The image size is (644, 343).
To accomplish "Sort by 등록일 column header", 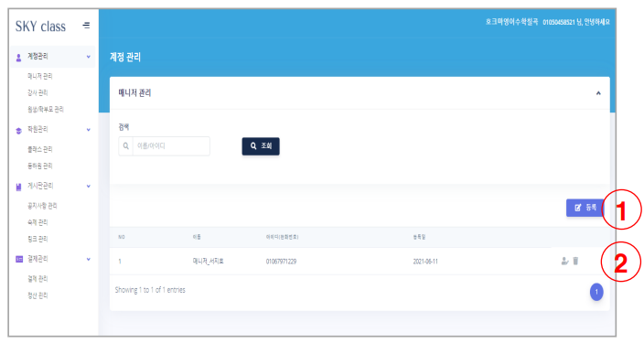I will tap(419, 237).
